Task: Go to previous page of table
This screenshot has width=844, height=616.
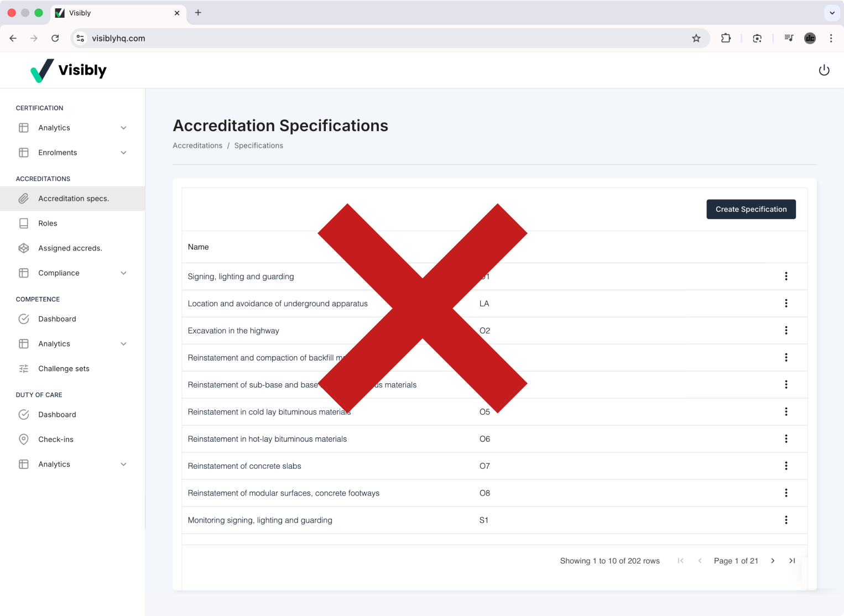Action: (700, 561)
